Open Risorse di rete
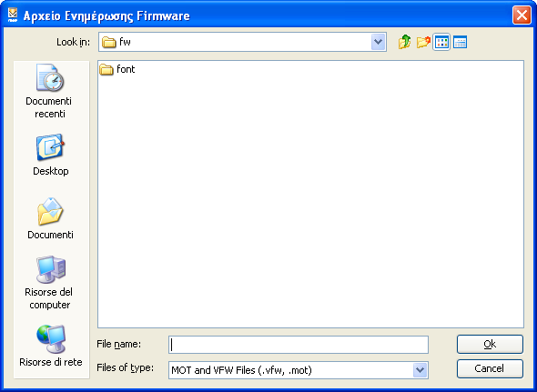Viewport: 537px width, 392px height. pyautogui.click(x=50, y=346)
